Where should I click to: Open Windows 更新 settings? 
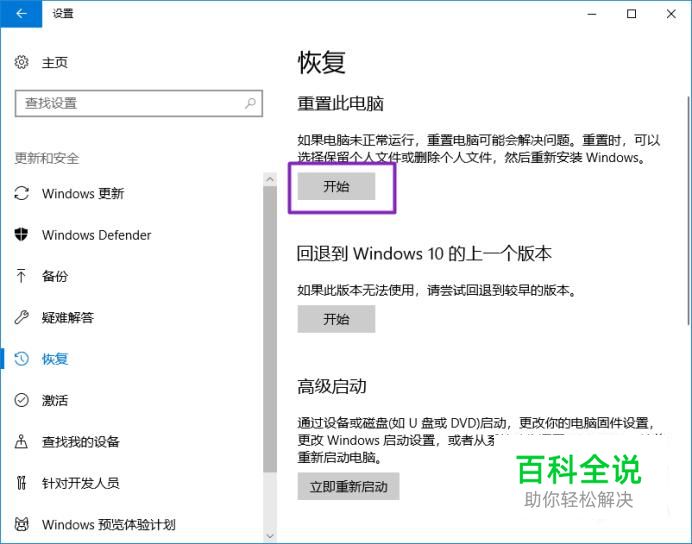tap(83, 193)
